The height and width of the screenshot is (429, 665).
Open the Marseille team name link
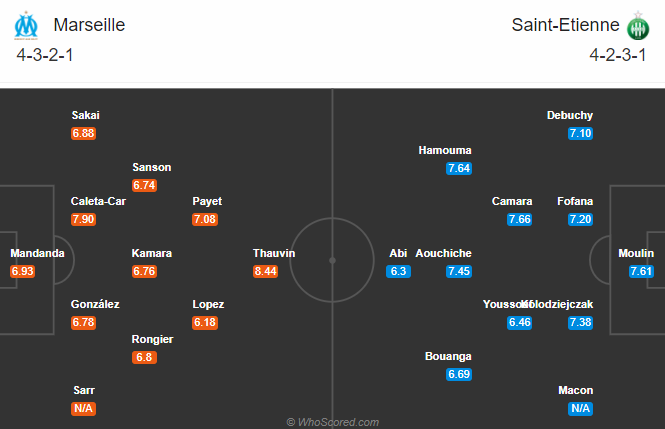coord(89,25)
